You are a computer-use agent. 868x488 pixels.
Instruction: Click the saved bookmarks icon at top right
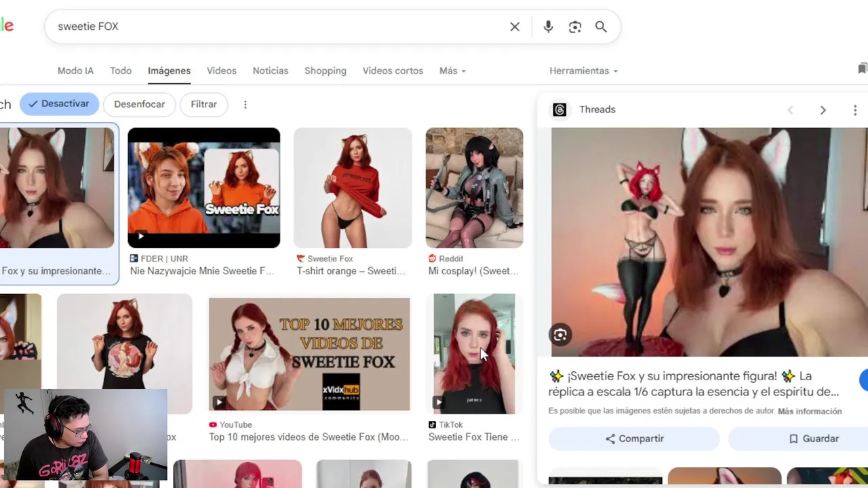(x=862, y=68)
